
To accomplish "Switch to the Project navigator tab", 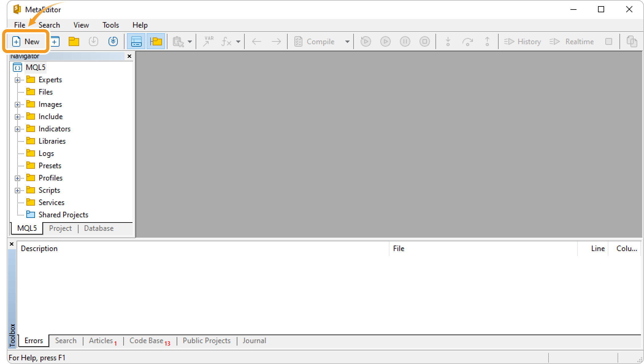I will (x=60, y=228).
